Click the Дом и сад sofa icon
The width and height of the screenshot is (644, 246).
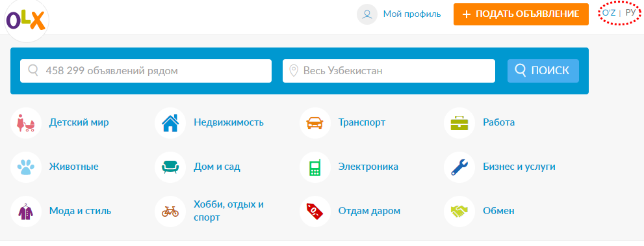(170, 167)
